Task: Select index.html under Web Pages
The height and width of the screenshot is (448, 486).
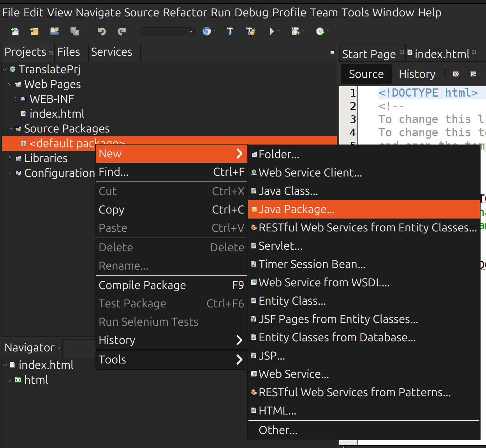Action: point(57,114)
